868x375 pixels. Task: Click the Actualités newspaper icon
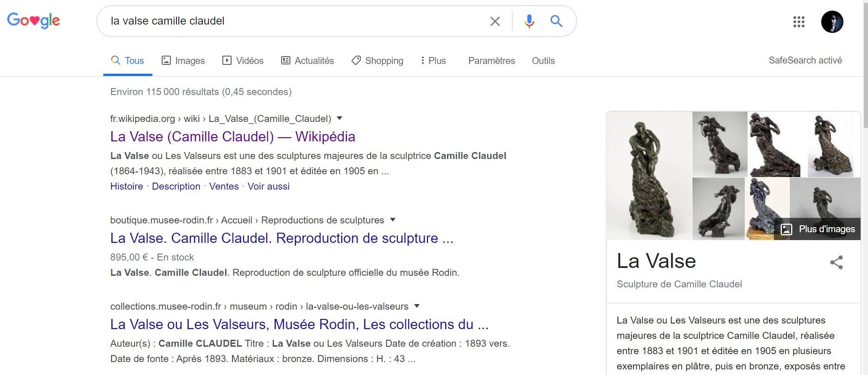click(286, 60)
